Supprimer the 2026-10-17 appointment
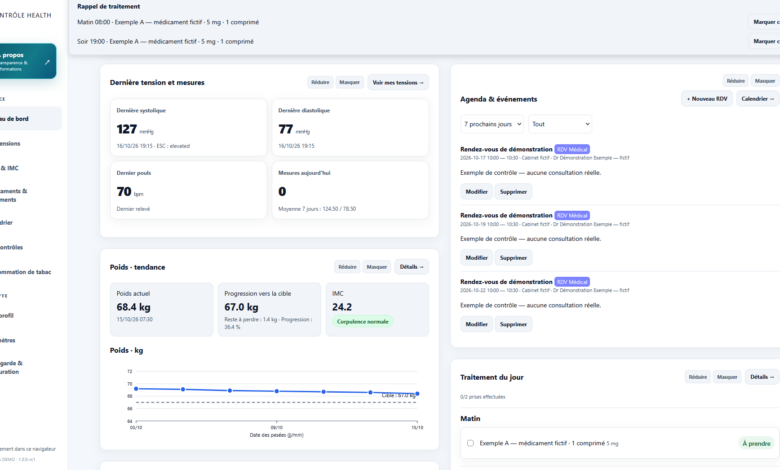The width and height of the screenshot is (780, 470). (513, 191)
